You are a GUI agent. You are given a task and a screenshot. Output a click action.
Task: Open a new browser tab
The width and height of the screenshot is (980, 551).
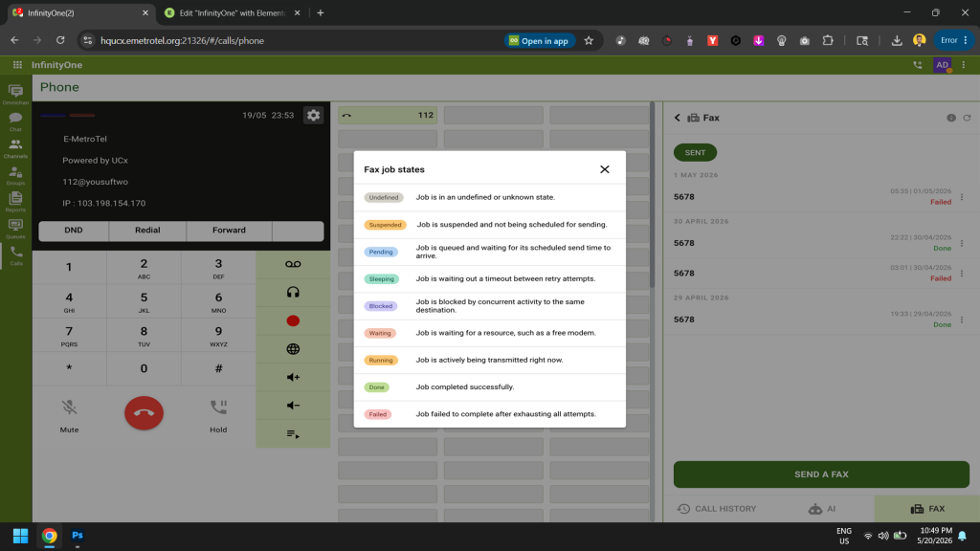pos(321,13)
